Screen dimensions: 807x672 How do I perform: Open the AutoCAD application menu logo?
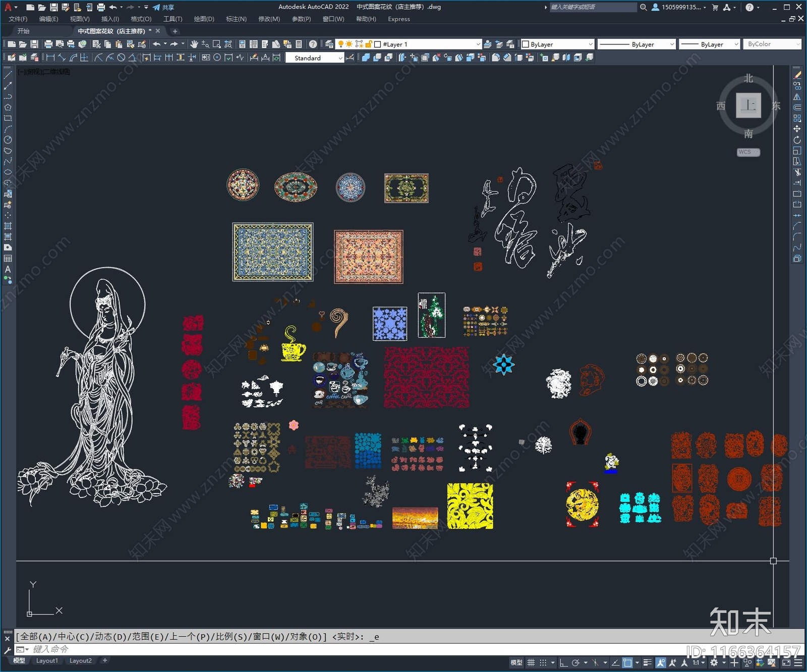coord(8,7)
